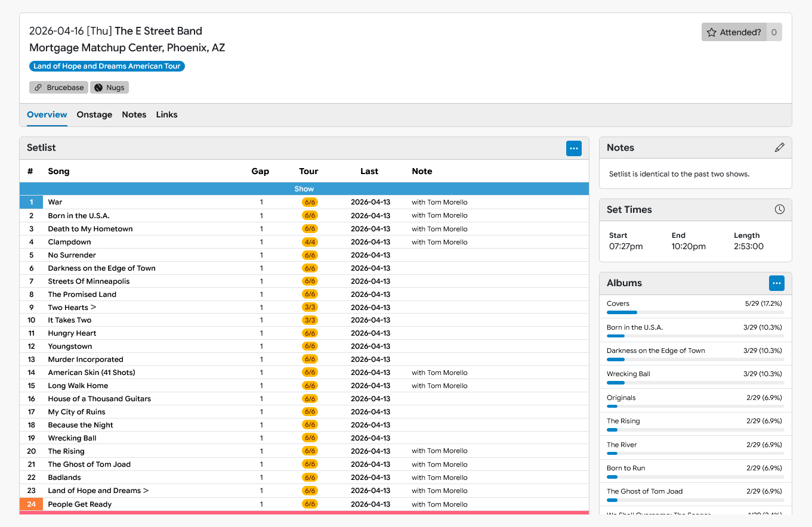Go to the Links tab
The height and width of the screenshot is (527, 812).
[x=166, y=115]
